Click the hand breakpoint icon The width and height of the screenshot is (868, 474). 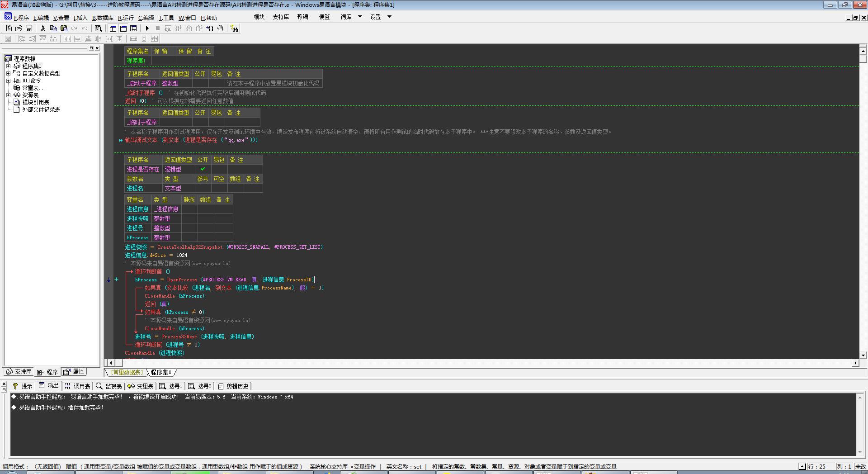[220, 28]
